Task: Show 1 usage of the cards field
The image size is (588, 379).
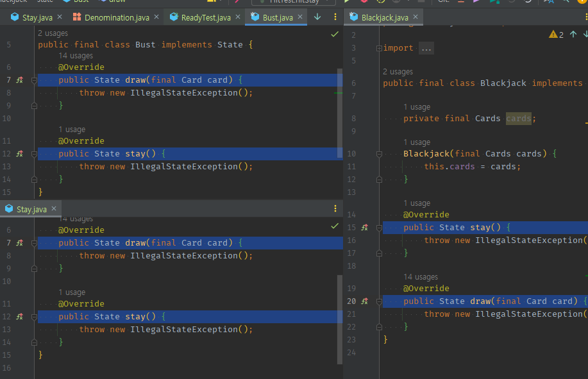Action: [x=417, y=107]
